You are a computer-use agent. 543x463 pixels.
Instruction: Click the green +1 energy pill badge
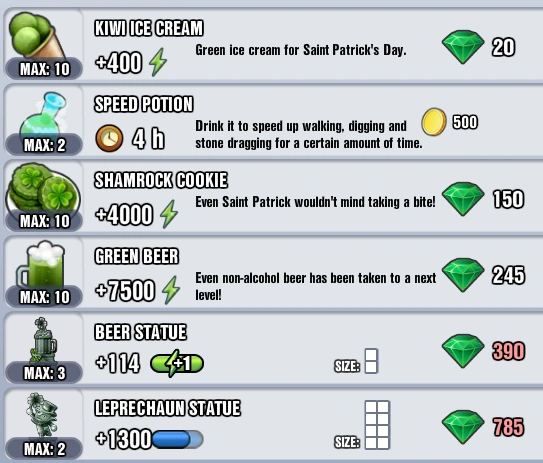click(177, 363)
